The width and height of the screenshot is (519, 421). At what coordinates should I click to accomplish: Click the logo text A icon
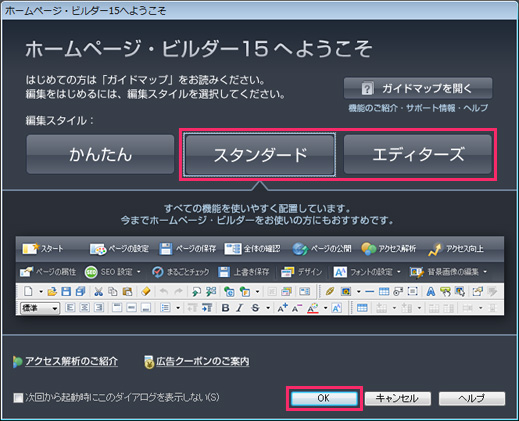pos(431,292)
